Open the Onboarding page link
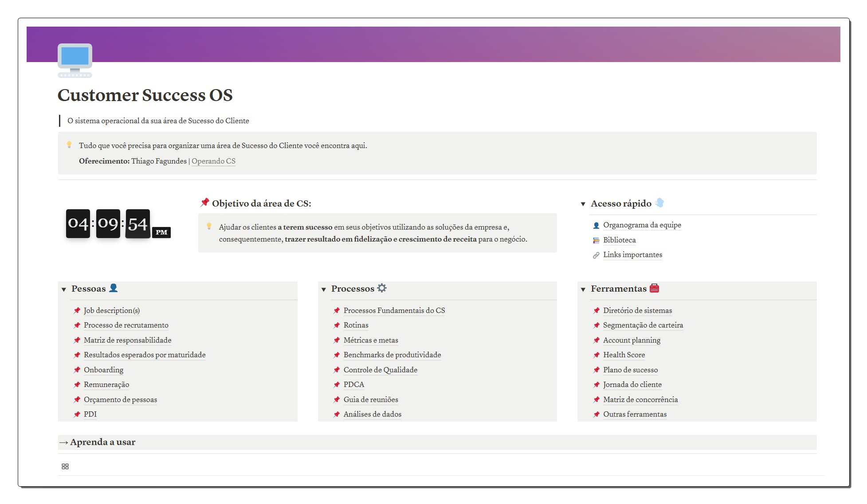Viewport: 867px width, 504px height. tap(104, 370)
